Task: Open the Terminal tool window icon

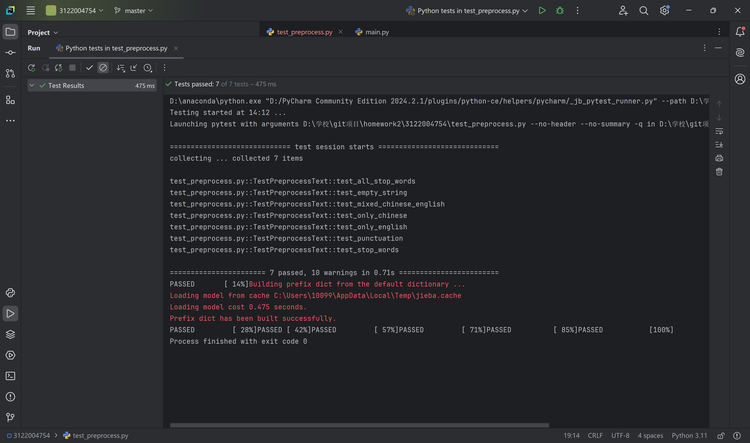Action: click(11, 376)
